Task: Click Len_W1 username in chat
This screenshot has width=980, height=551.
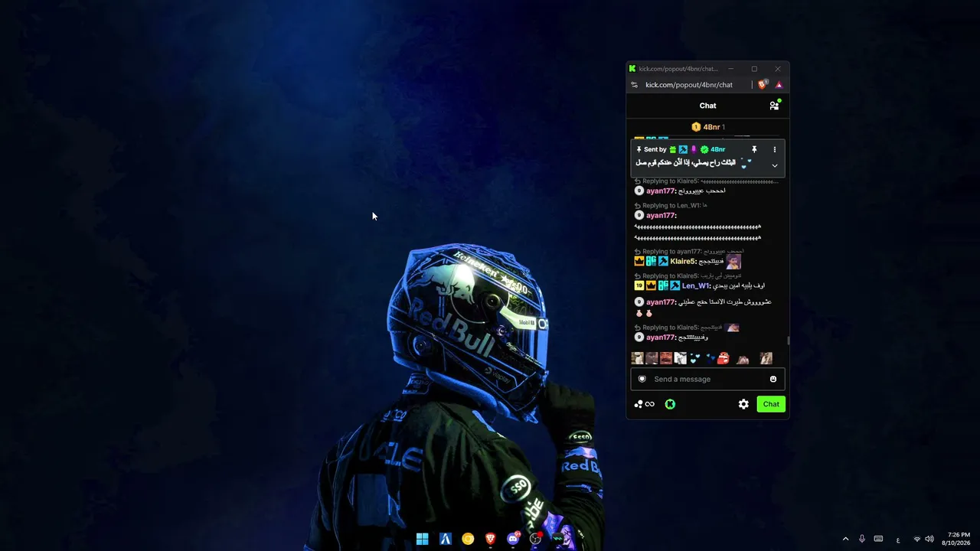Action: [x=695, y=286]
